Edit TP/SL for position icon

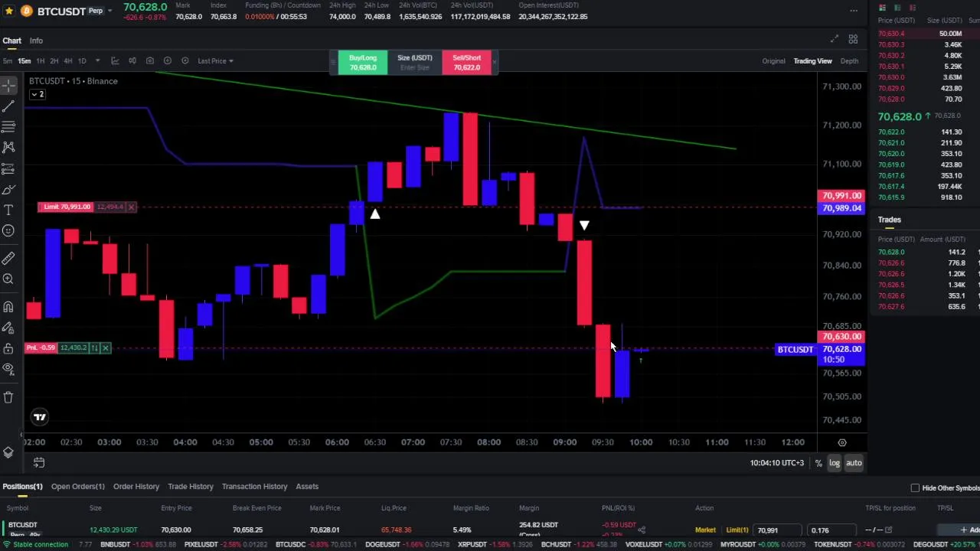tap(888, 530)
